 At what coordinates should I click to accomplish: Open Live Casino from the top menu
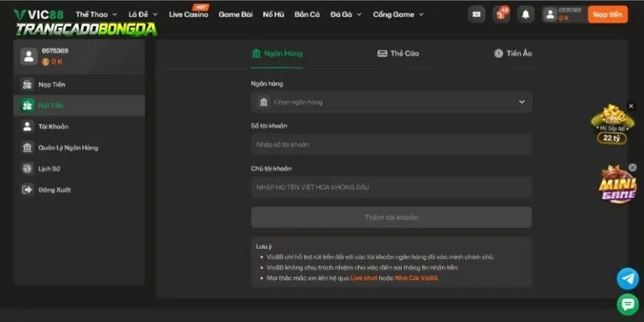click(189, 14)
